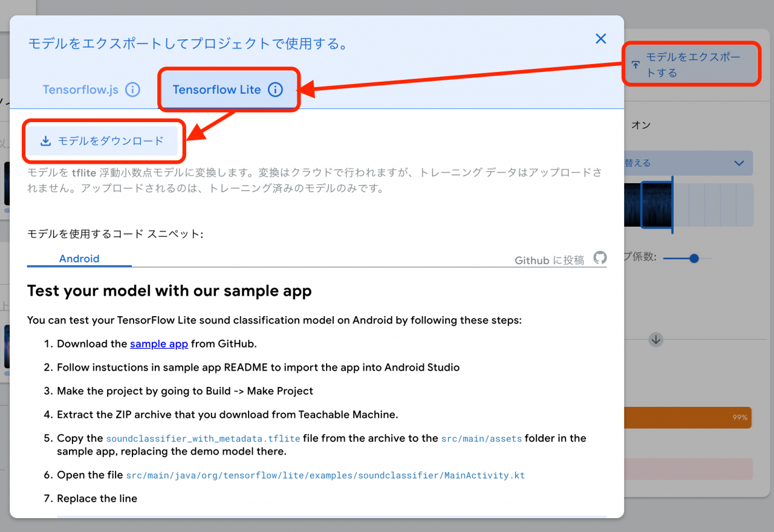The width and height of the screenshot is (774, 532).
Task: Click the モデルを使用するコード スニペット label
Action: click(x=115, y=234)
